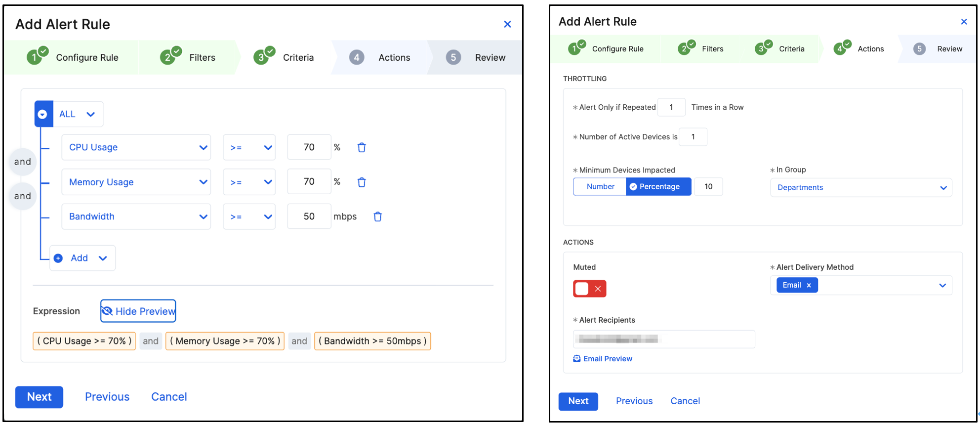Open the ALL condition group dropdown
980x425 pixels.
tap(78, 114)
